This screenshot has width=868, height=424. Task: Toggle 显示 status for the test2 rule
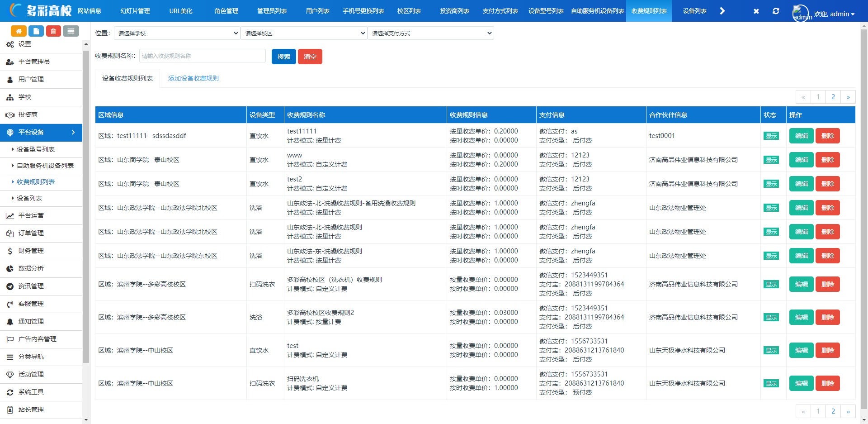[x=771, y=184]
